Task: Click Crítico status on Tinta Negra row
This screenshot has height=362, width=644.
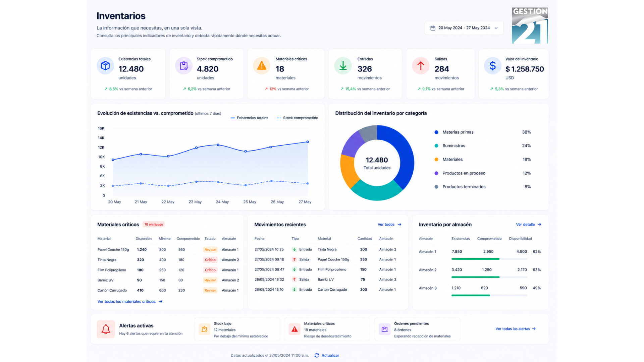Action: point(210,260)
